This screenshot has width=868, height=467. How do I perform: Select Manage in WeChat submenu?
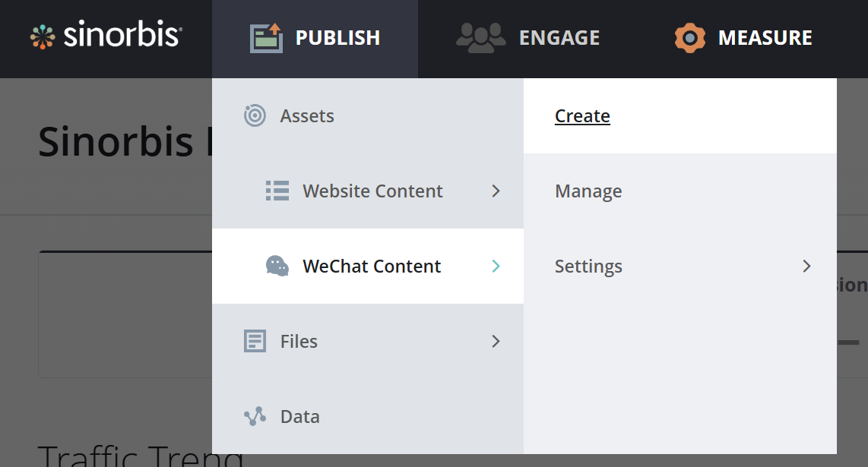pyautogui.click(x=588, y=191)
